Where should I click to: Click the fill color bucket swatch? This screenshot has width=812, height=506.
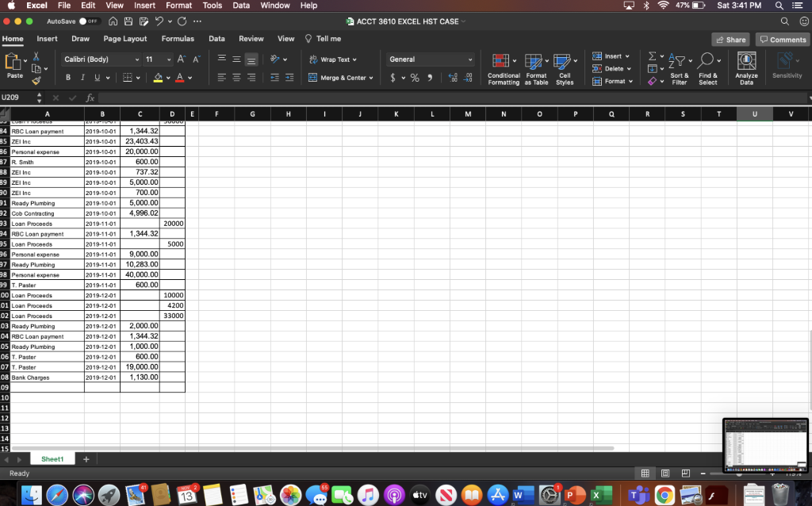point(158,78)
